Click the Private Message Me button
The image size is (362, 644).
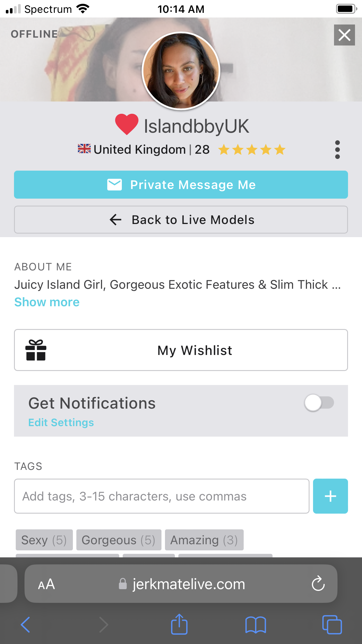[x=181, y=185]
